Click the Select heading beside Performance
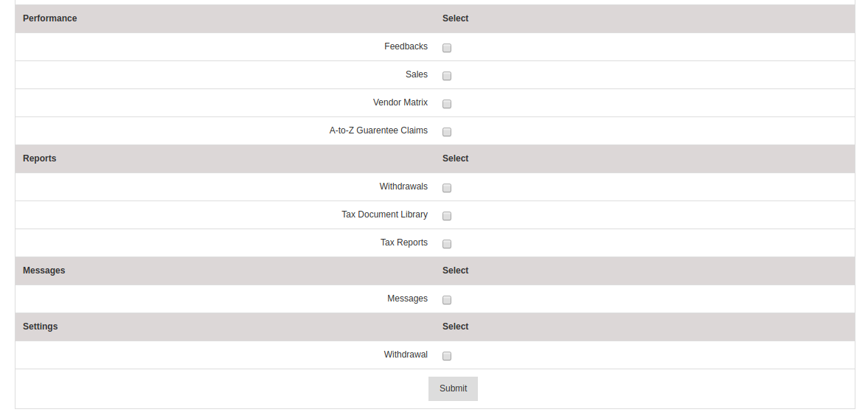Viewport: 868px width, 415px height. click(x=456, y=18)
